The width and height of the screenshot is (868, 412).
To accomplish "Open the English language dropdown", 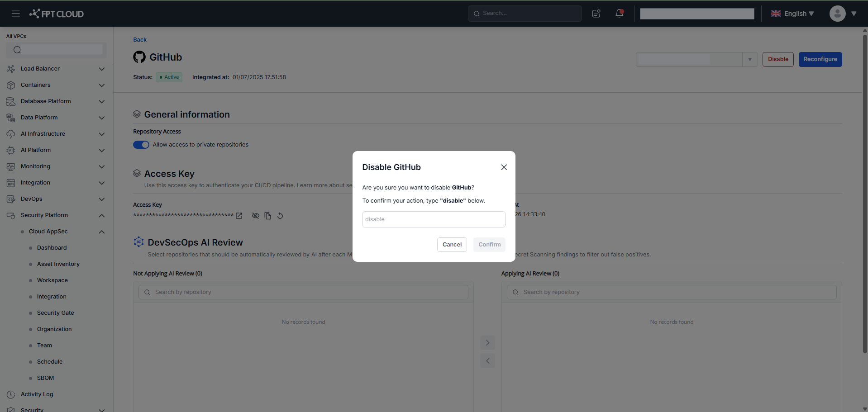I will [x=792, y=14].
